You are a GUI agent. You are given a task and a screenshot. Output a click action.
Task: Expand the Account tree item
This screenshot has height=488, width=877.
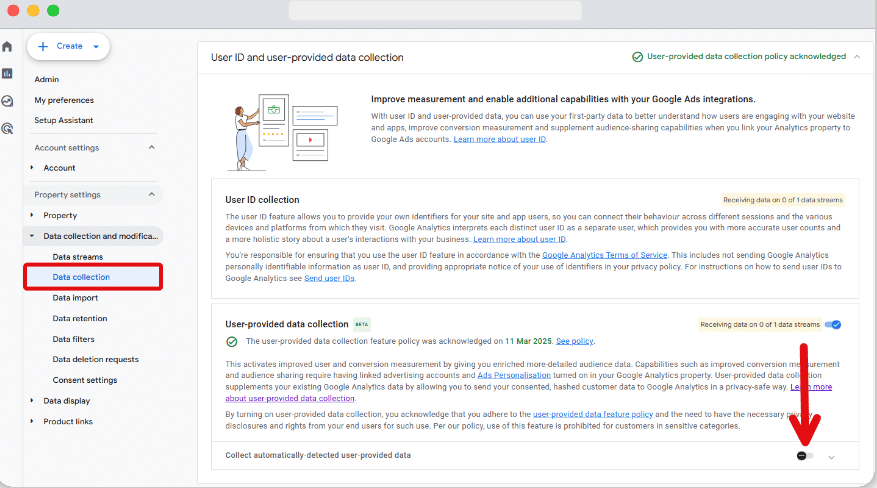point(32,168)
